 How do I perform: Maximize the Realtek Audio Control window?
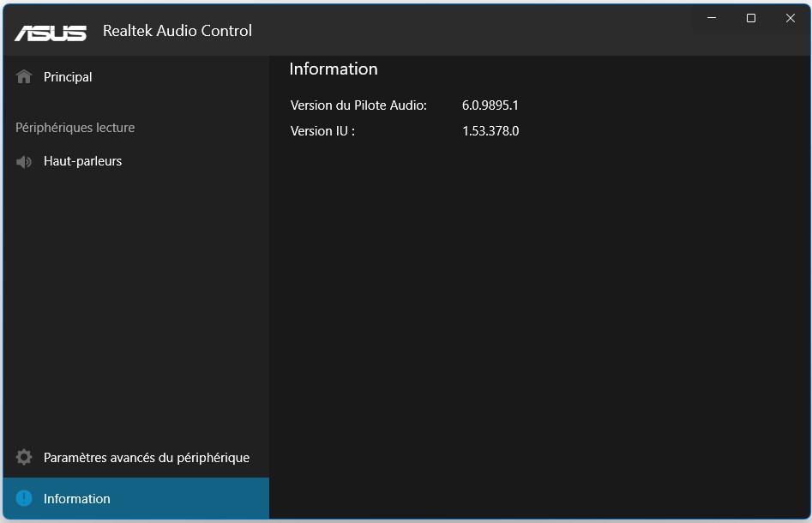[751, 18]
